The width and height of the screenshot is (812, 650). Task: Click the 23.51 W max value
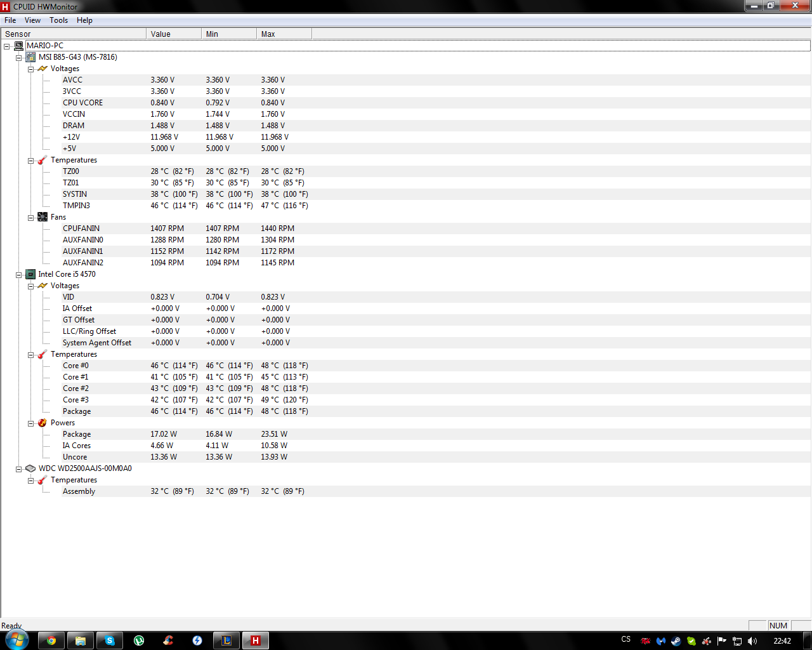click(x=274, y=434)
